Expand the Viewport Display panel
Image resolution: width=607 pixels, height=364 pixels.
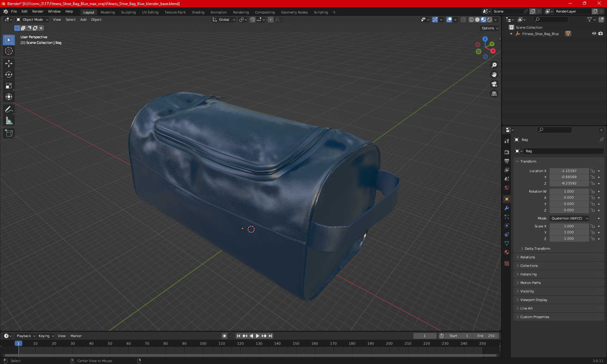[534, 300]
